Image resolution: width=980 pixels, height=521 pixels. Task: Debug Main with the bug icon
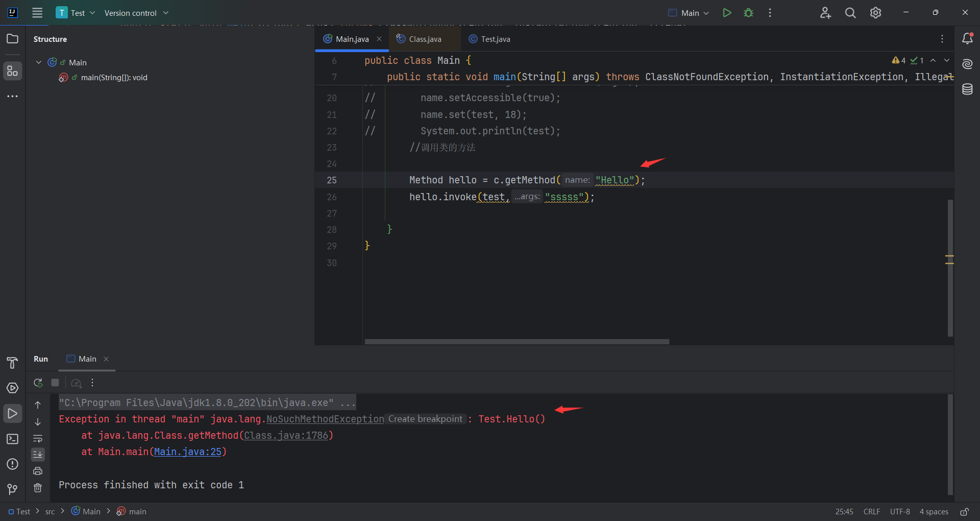click(x=748, y=13)
